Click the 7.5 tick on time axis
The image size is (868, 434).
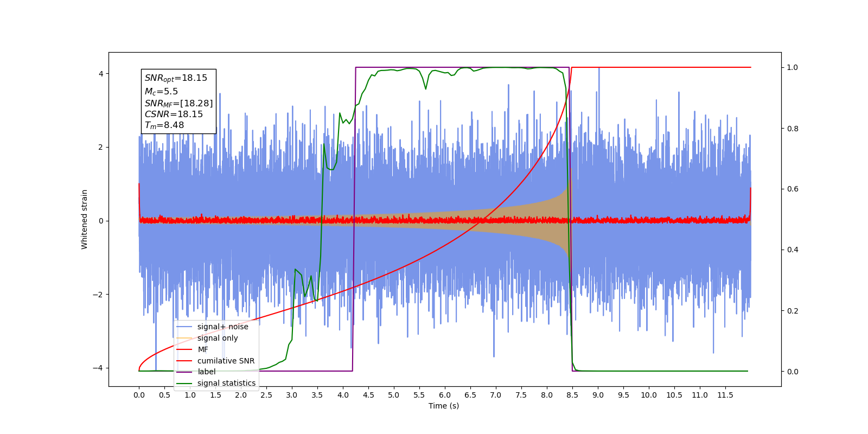click(x=521, y=395)
